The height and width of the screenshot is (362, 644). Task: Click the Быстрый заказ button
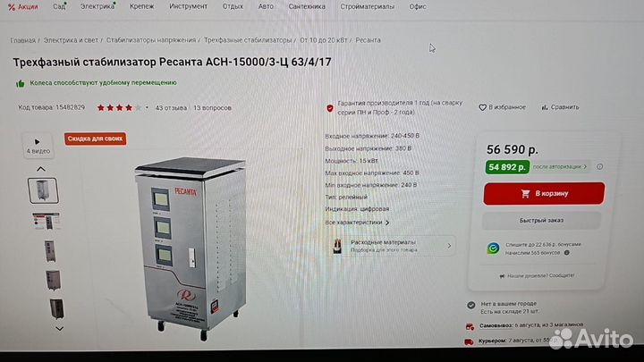click(x=541, y=221)
